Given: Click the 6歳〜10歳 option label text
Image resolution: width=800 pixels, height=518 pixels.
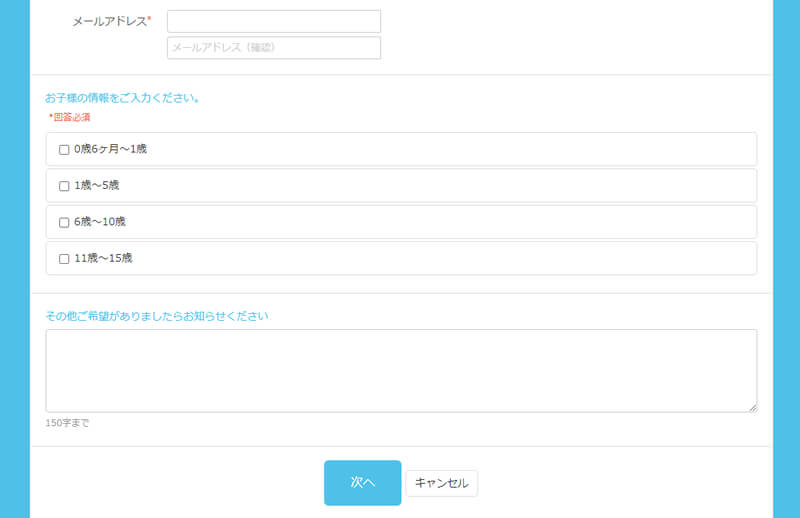Looking at the screenshot, I should [x=99, y=221].
